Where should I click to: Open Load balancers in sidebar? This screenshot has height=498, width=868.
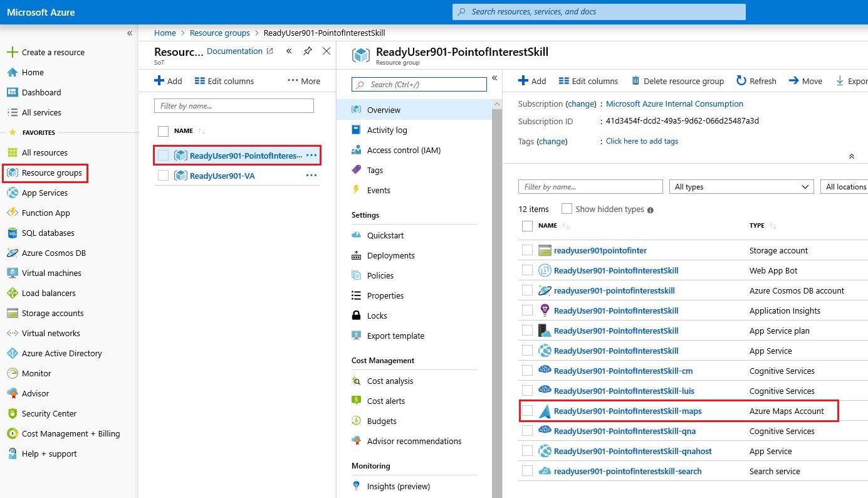[48, 293]
